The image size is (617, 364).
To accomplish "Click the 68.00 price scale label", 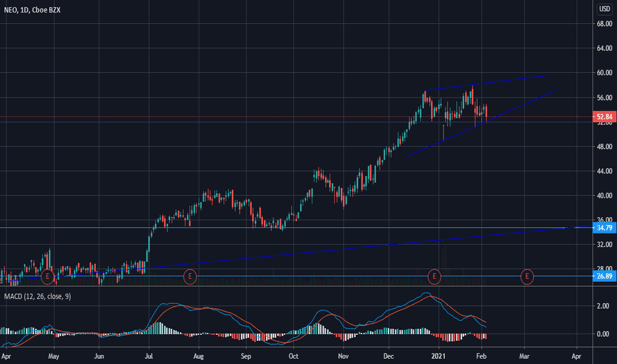I will (x=604, y=24).
